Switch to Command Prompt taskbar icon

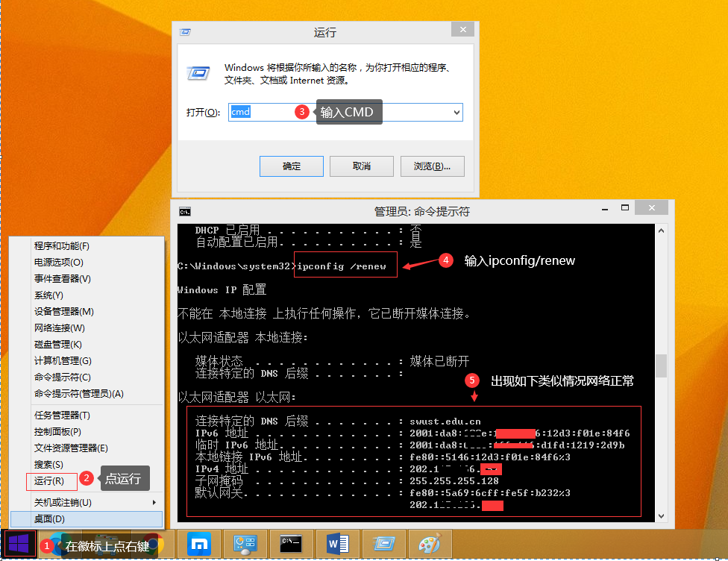(x=291, y=544)
